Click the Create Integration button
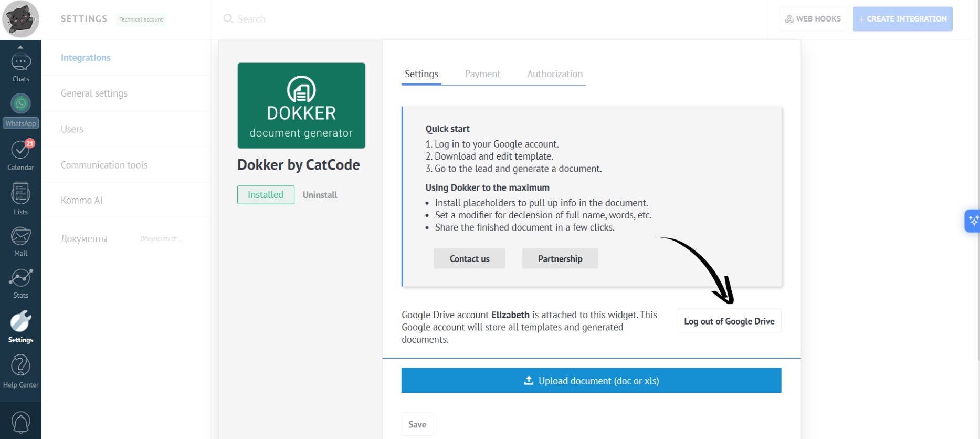Screen dimensions: 980x439 [x=902, y=19]
